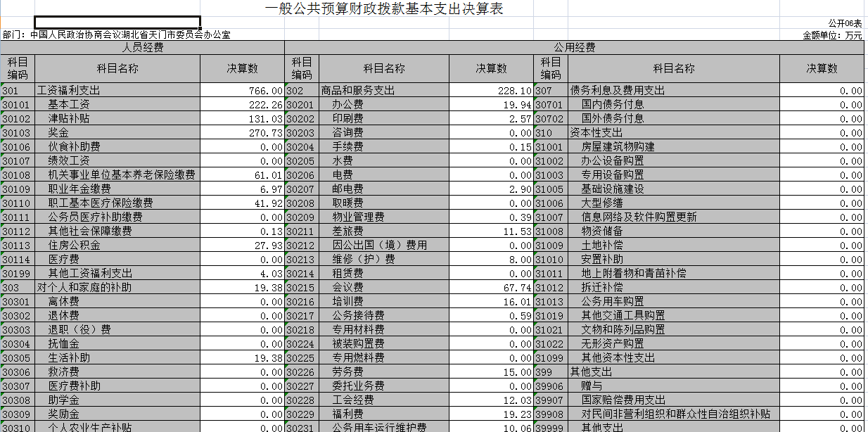Select the value 61.01
The image size is (868, 432).
pyautogui.click(x=243, y=175)
